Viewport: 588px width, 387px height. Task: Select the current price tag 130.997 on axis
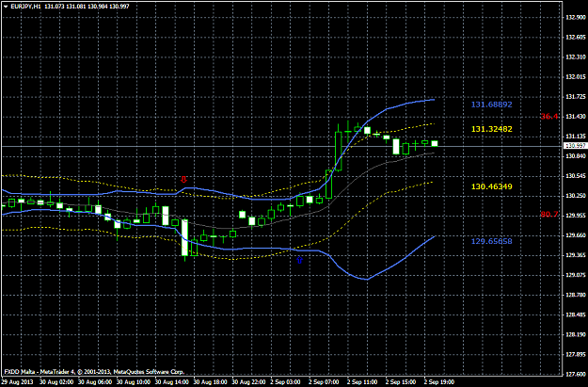click(x=575, y=146)
